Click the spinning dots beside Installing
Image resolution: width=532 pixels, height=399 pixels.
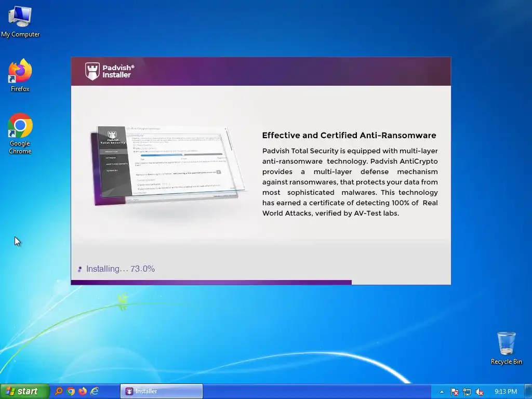click(79, 269)
